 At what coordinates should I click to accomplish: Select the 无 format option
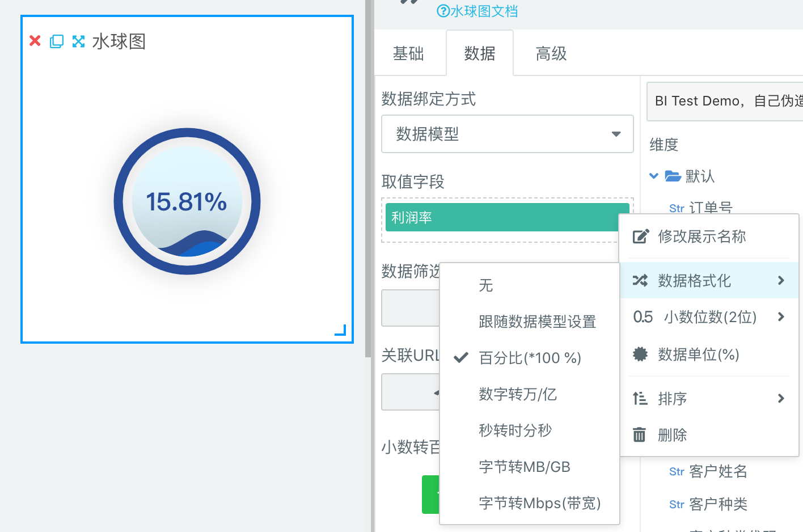[530, 285]
